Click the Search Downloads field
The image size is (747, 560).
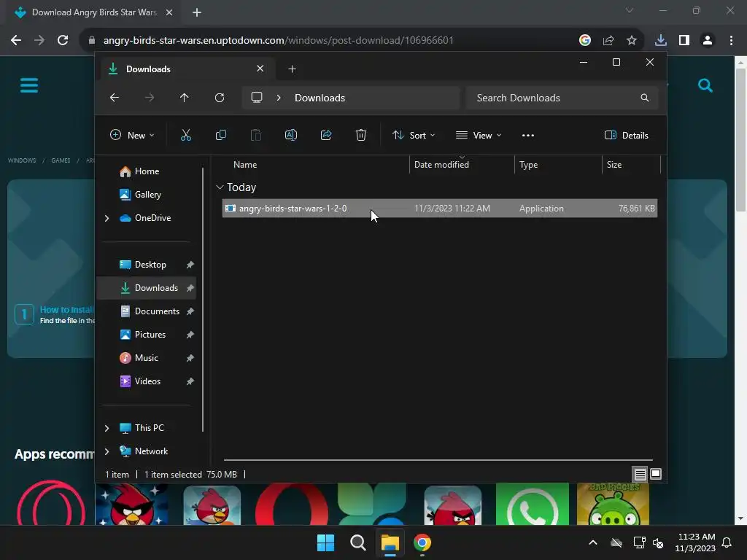pyautogui.click(x=562, y=98)
